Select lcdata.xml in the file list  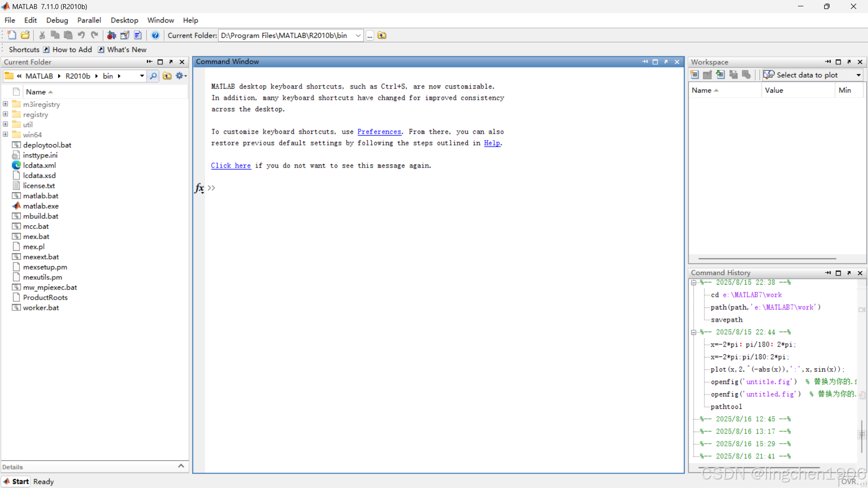click(39, 165)
